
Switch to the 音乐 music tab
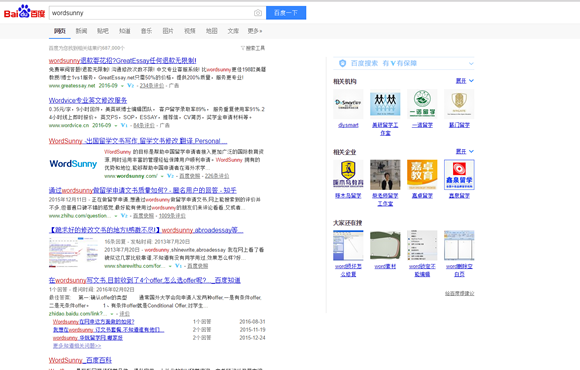pyautogui.click(x=146, y=31)
